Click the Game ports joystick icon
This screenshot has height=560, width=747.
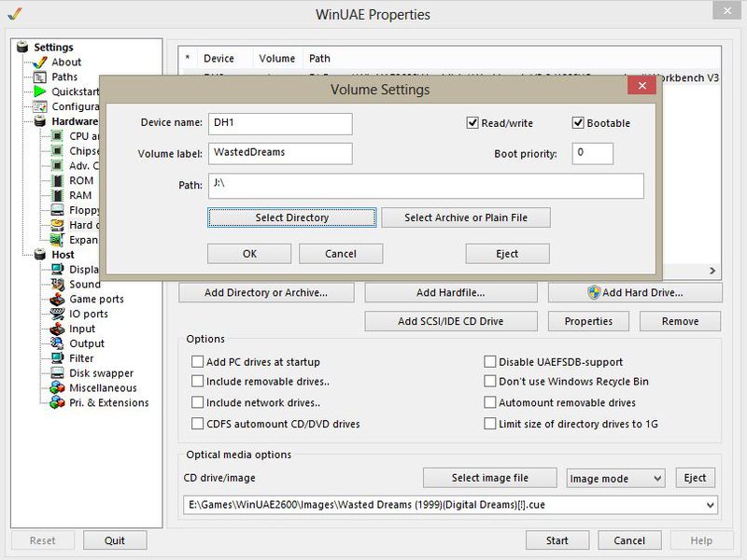click(57, 299)
